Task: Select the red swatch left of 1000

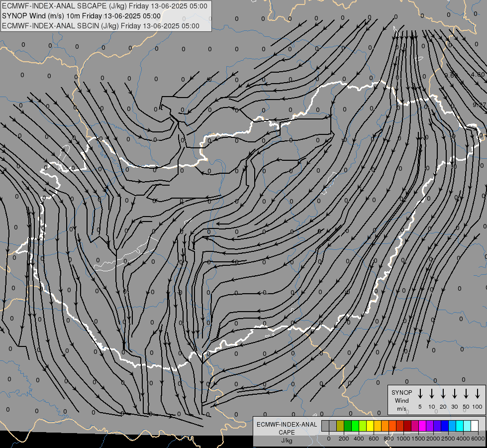Action: [400, 426]
